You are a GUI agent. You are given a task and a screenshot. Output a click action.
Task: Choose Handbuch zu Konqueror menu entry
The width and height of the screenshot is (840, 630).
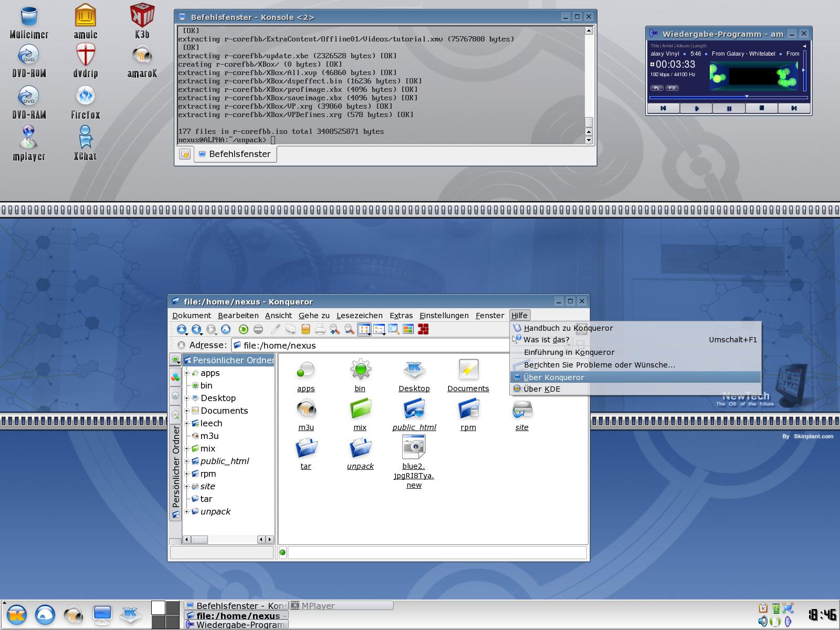(635, 328)
